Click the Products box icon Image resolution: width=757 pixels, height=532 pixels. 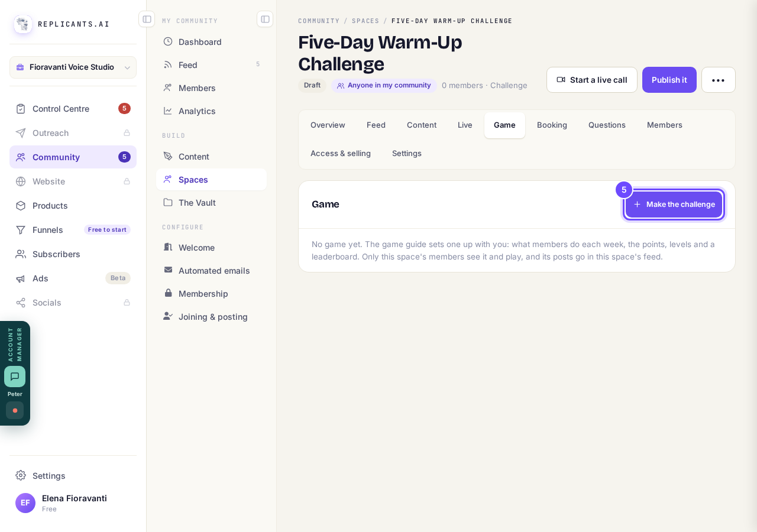21,206
